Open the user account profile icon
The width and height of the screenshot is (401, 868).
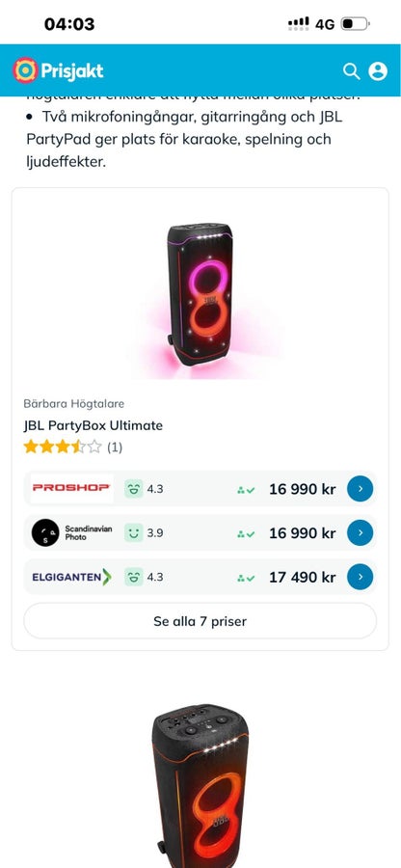378,70
